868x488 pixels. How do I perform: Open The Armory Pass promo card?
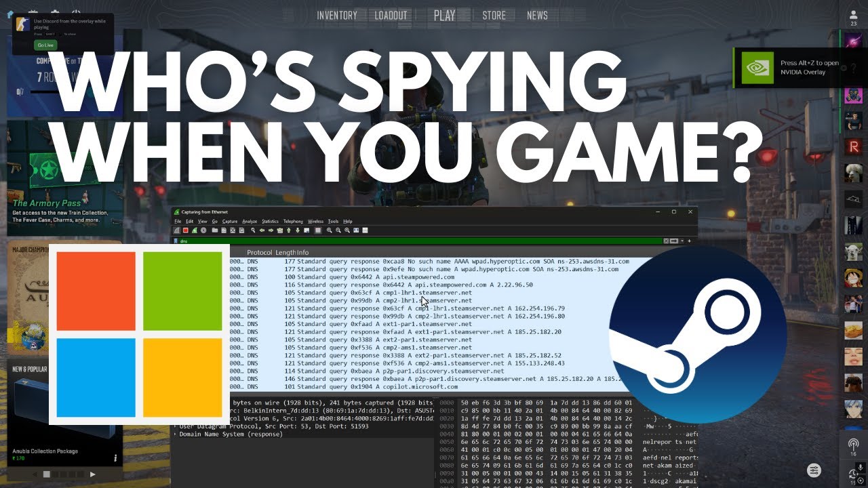tap(64, 178)
